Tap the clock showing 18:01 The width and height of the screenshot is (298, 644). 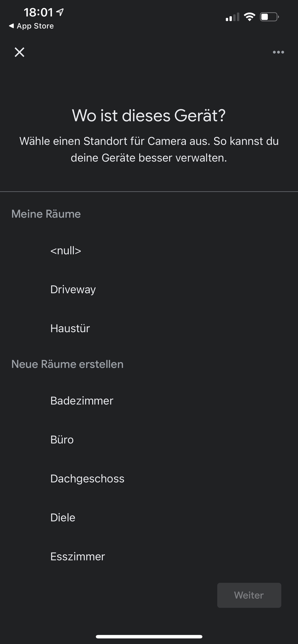click(39, 12)
